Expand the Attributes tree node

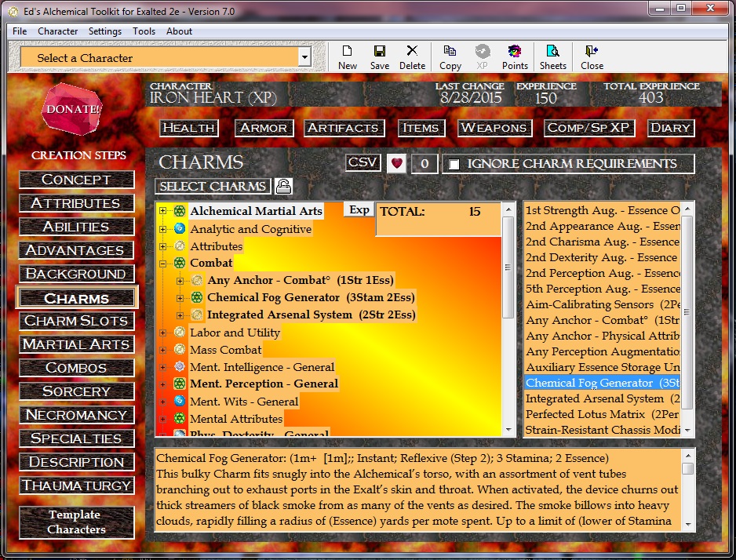(163, 246)
